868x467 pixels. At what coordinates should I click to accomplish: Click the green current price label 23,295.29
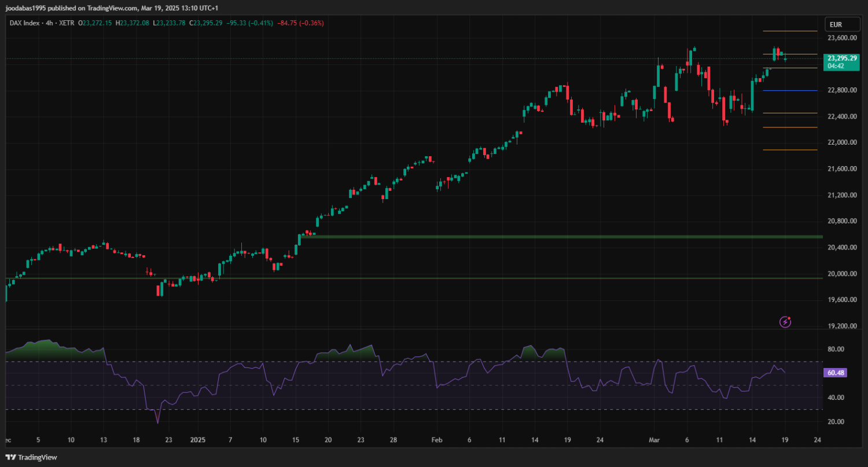pyautogui.click(x=842, y=58)
